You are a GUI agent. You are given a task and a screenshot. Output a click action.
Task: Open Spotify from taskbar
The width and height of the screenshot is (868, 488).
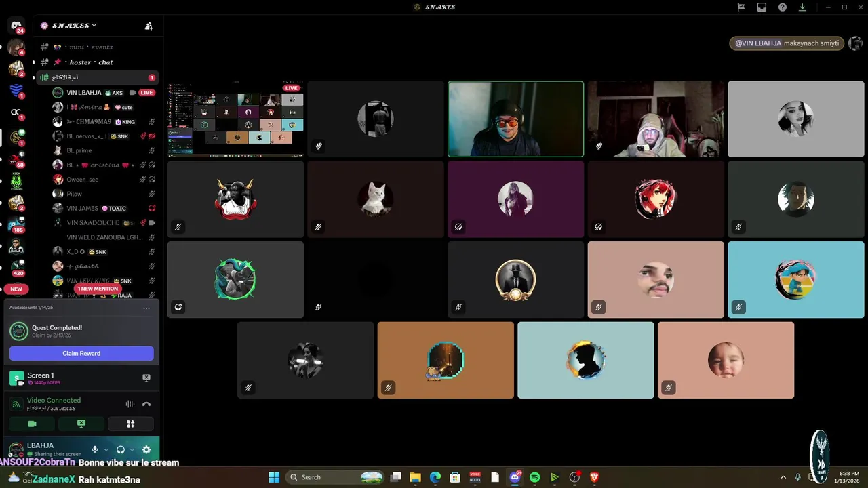pos(534,477)
